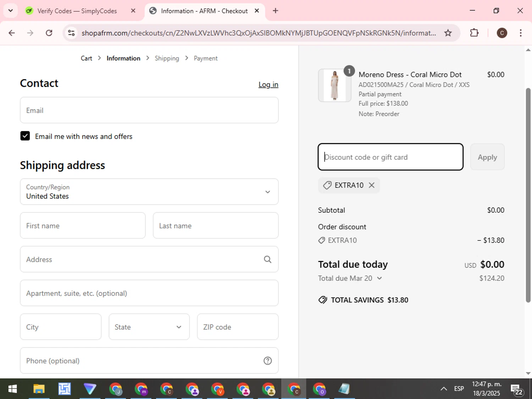Close the Information AFRM Checkout tab
This screenshot has height=399, width=532.
(257, 11)
